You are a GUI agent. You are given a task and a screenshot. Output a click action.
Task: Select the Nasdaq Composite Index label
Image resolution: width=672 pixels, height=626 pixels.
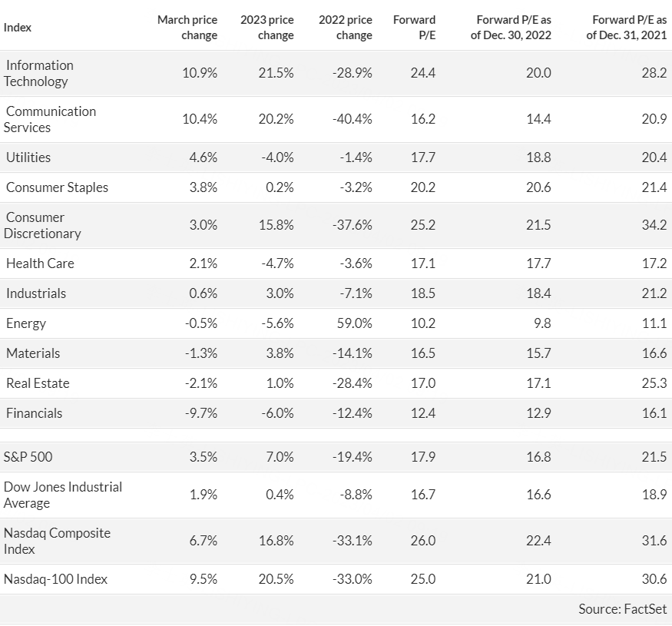pyautogui.click(x=57, y=541)
